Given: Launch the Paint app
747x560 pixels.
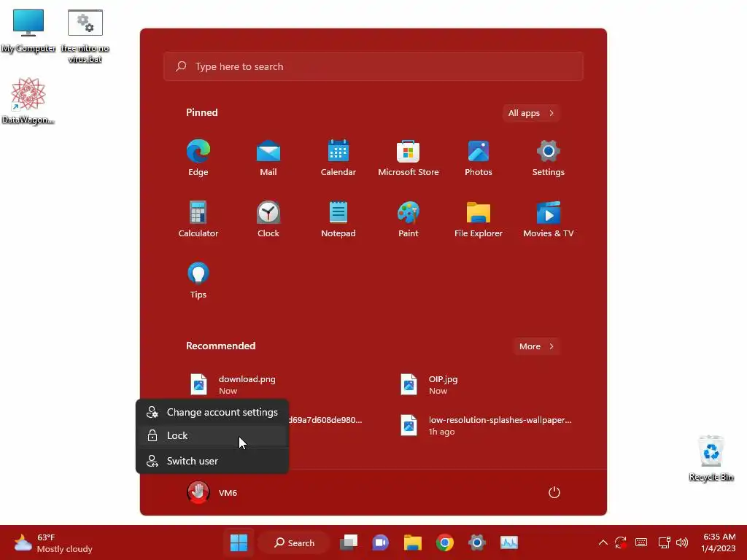Looking at the screenshot, I should point(409,219).
